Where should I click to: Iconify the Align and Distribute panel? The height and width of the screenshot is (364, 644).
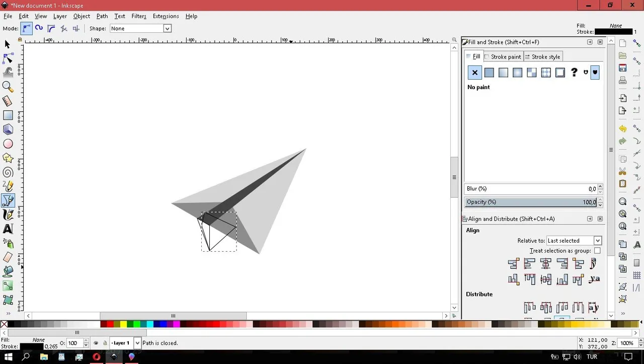tap(590, 219)
